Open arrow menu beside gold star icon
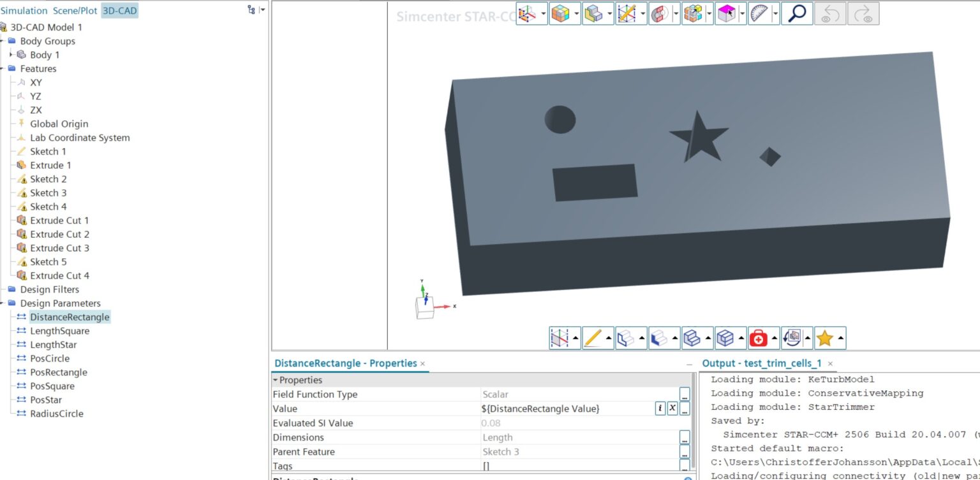Image resolution: width=980 pixels, height=480 pixels. [841, 338]
